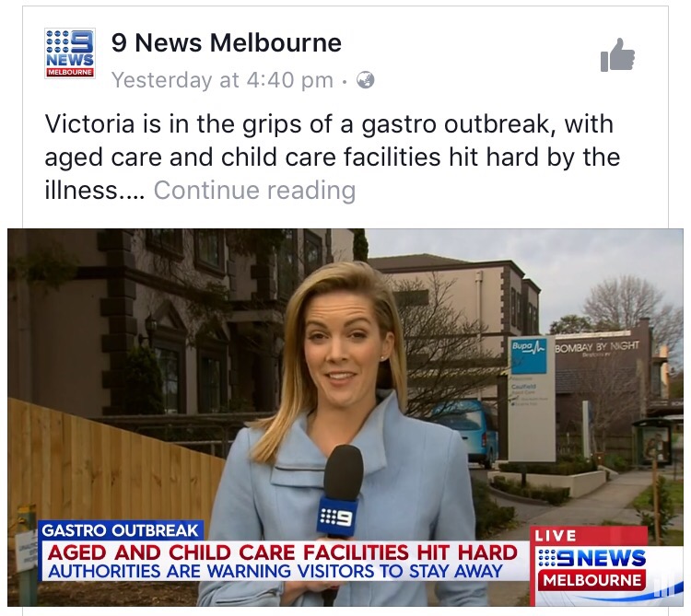The width and height of the screenshot is (691, 616).
Task: Click the Nine logo on the microphone
Action: [x=337, y=517]
